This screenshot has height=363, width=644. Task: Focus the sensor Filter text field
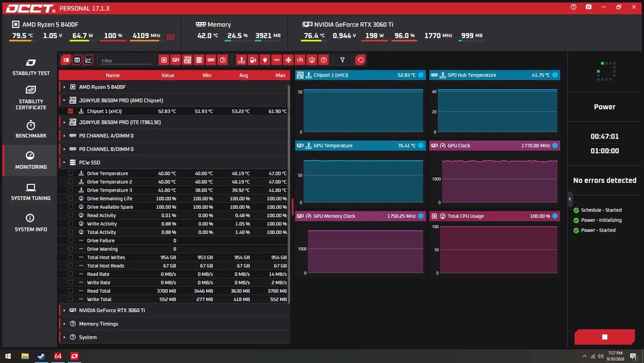coord(126,61)
